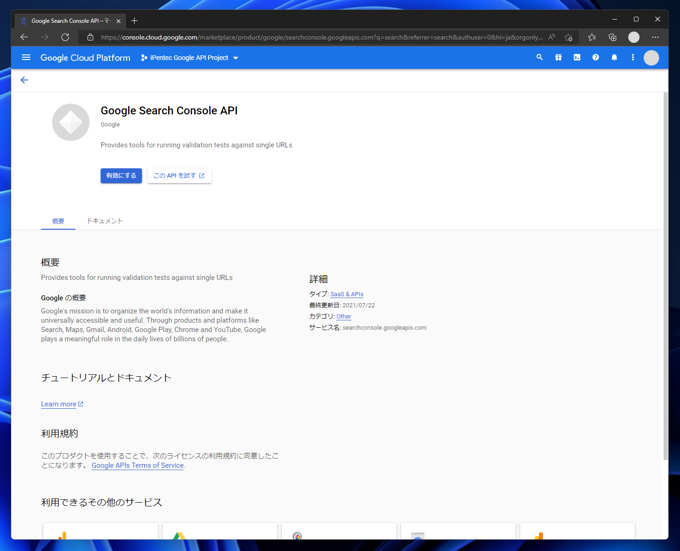
Task: Open the browser collections icon
Action: pos(612,37)
